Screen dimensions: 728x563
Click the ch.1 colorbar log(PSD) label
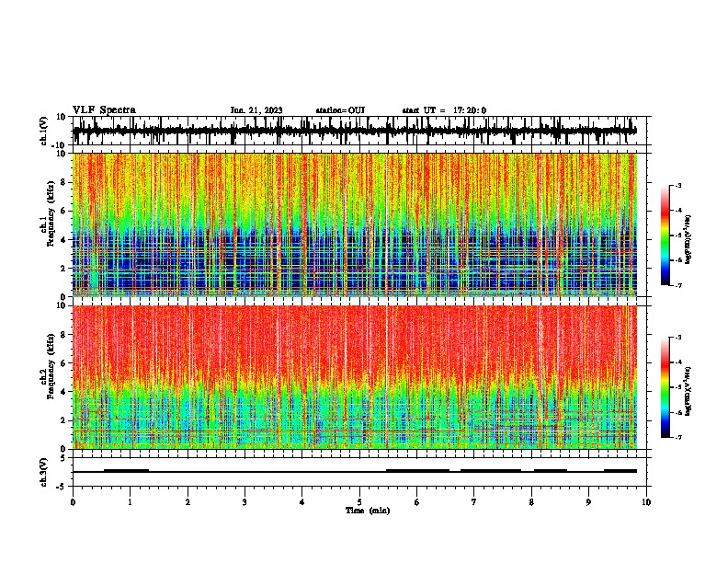(688, 240)
